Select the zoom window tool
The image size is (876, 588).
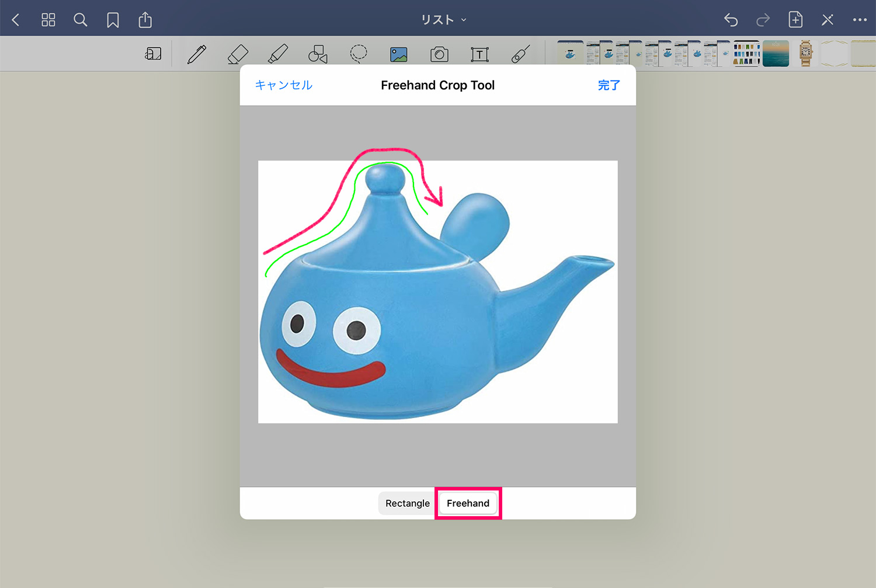pyautogui.click(x=153, y=54)
